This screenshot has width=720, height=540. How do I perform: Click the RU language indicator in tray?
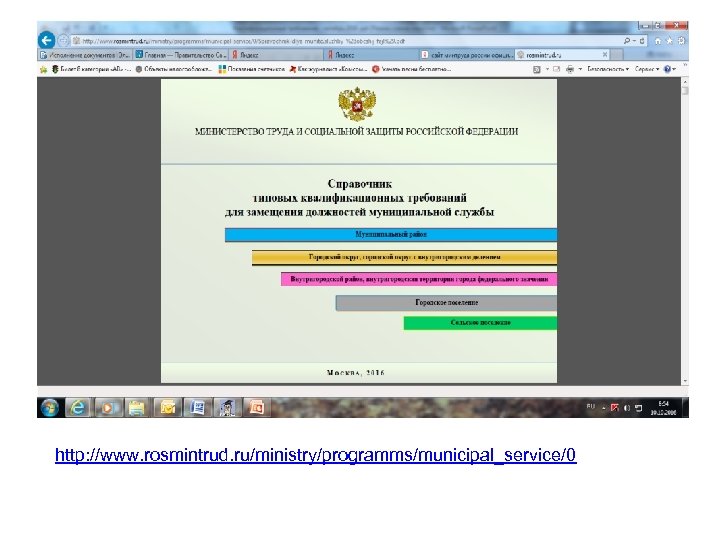click(591, 407)
